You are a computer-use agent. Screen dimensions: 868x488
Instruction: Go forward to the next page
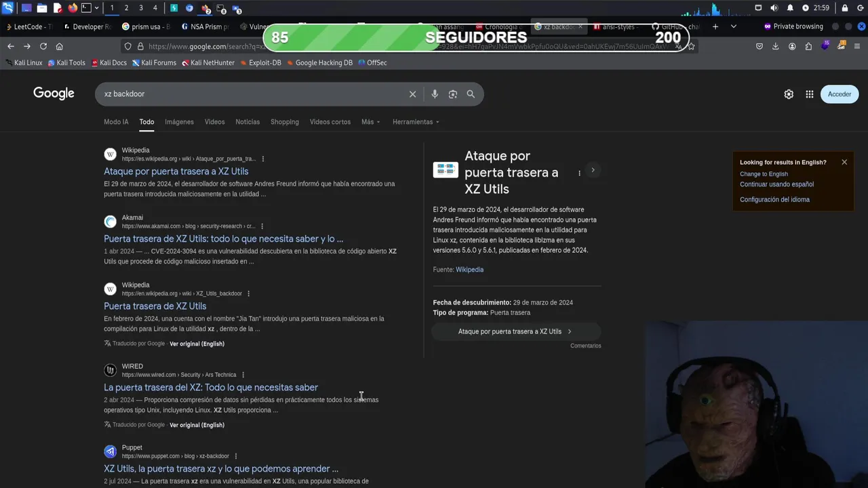26,46
